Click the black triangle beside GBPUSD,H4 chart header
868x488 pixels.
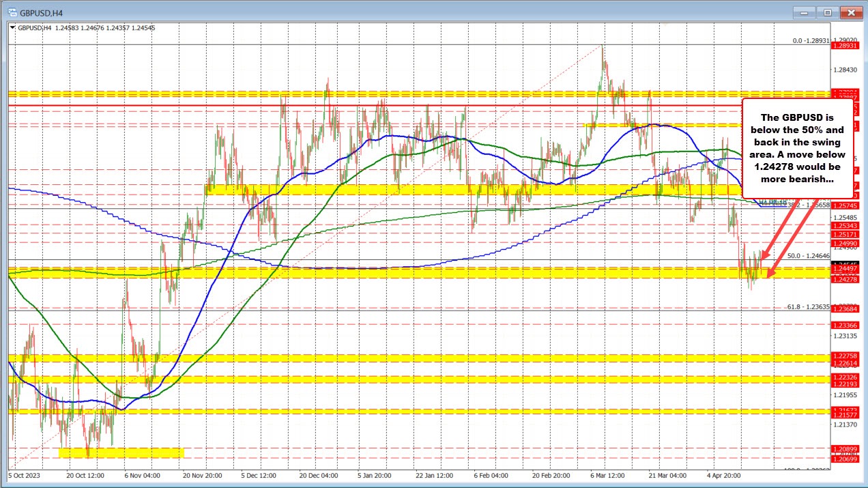[13, 27]
